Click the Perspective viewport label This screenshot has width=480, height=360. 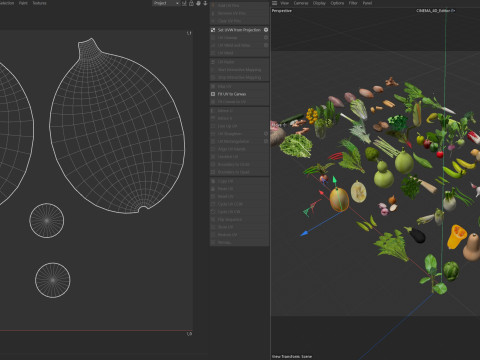tap(282, 11)
